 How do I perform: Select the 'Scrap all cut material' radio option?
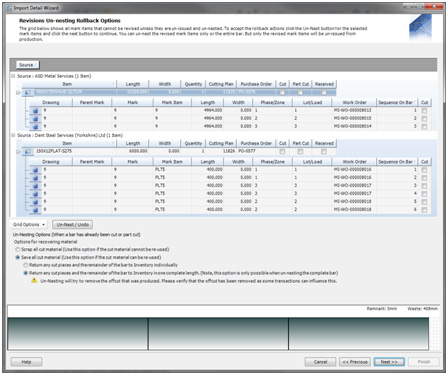pos(17,249)
